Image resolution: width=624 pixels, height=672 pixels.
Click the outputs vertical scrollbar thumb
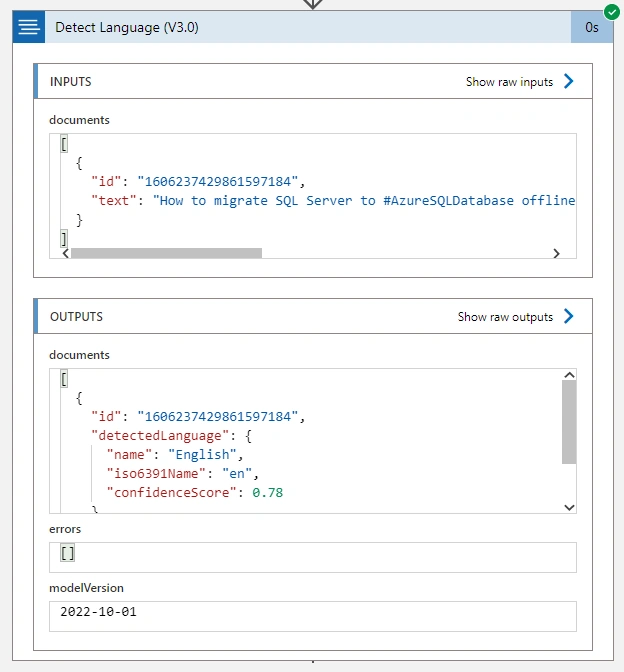(569, 422)
